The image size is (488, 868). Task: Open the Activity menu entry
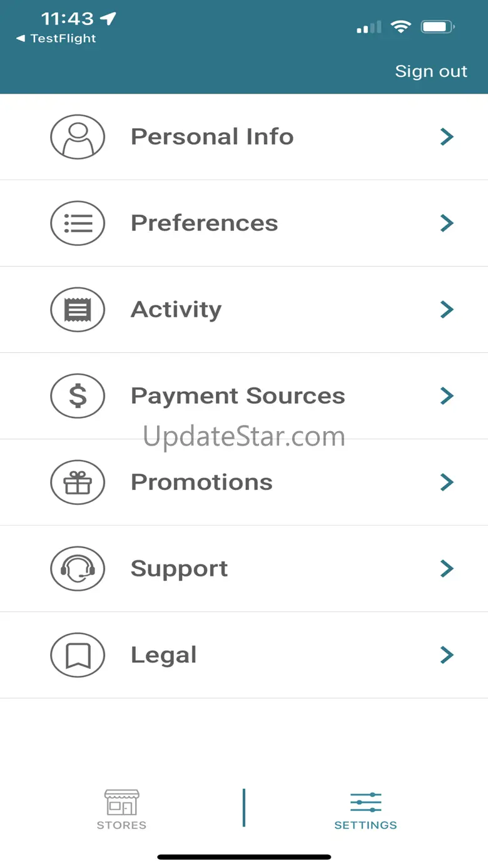(x=176, y=309)
